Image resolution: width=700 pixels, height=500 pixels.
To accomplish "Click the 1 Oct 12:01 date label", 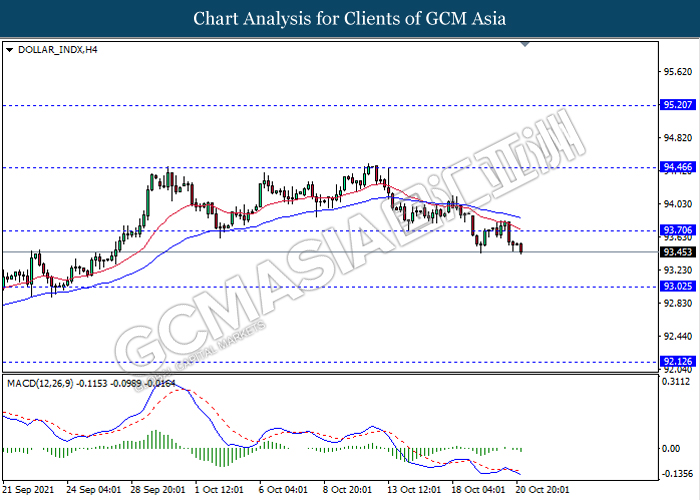I will point(219,490).
